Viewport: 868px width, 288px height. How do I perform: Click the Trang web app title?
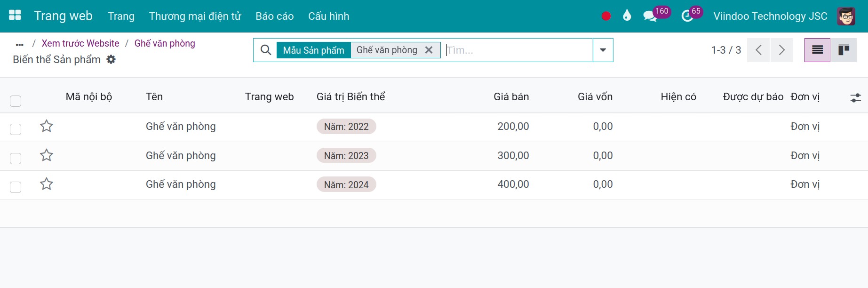[63, 16]
